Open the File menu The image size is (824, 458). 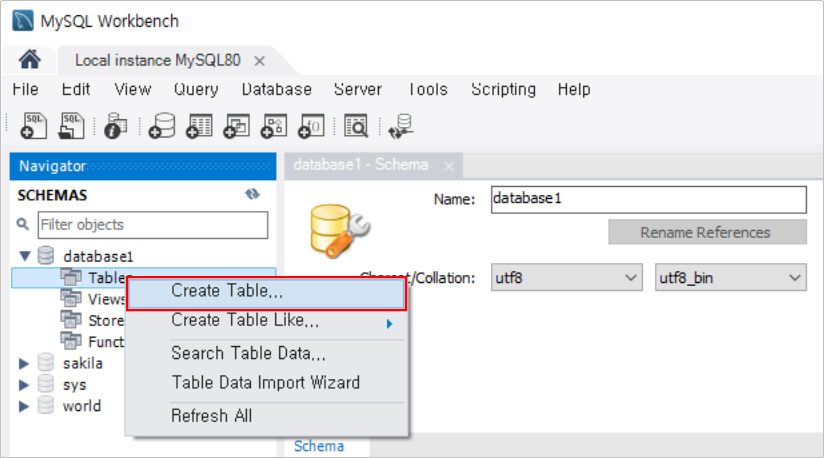tap(25, 89)
